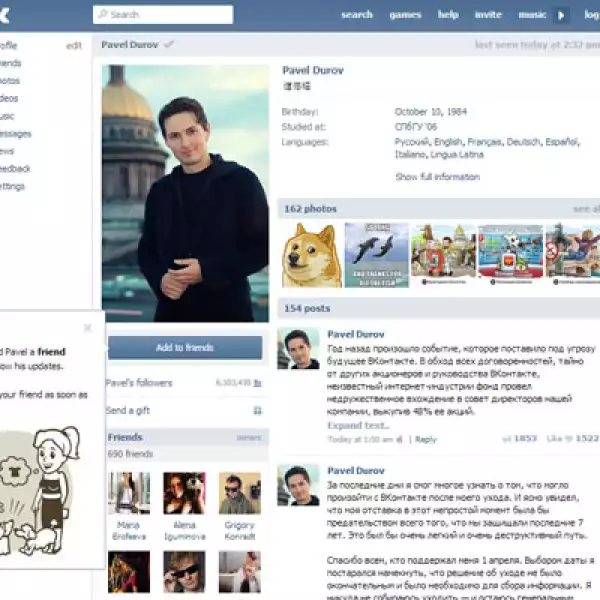The image size is (600, 600).
Task: Click Send a gift link
Action: click(128, 411)
